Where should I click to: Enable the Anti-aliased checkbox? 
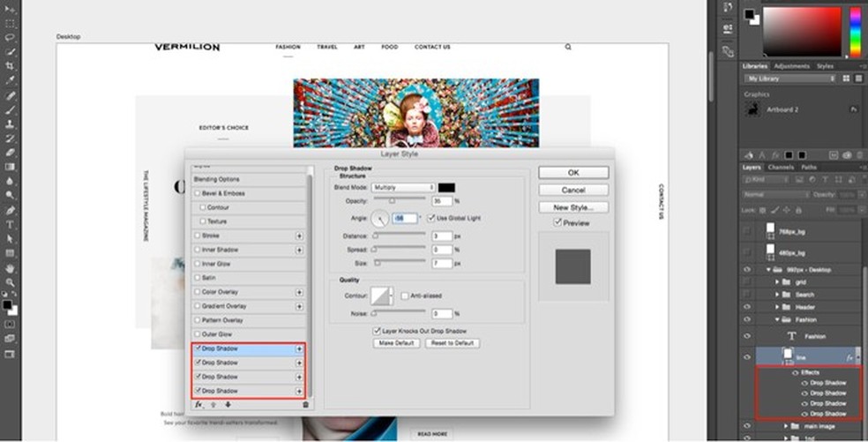click(x=405, y=296)
